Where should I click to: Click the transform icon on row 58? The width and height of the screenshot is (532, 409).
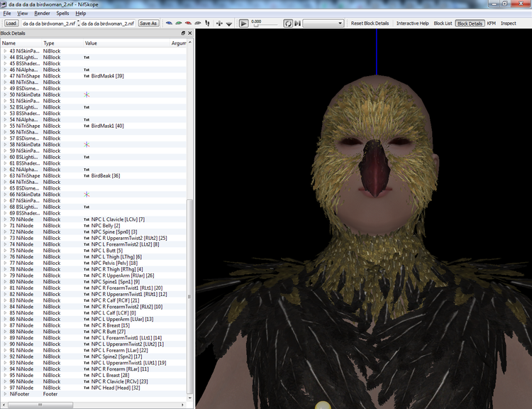87,144
